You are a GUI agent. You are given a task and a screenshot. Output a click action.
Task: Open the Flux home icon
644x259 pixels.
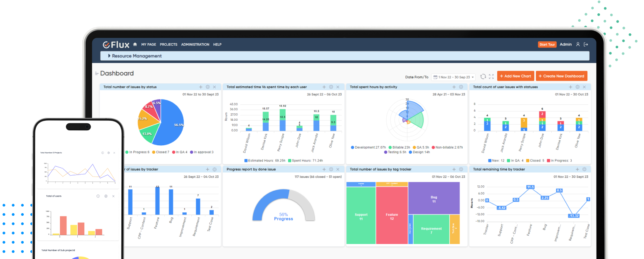pyautogui.click(x=135, y=45)
